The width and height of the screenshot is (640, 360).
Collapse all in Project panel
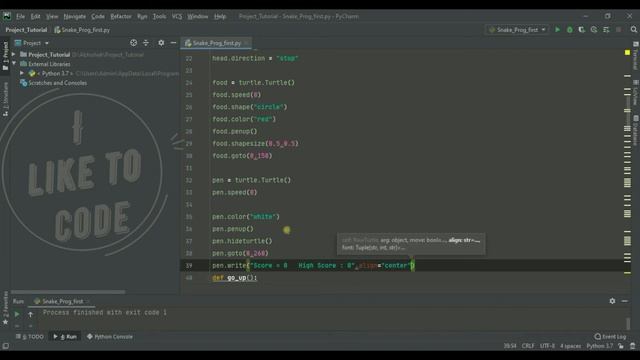[146, 43]
